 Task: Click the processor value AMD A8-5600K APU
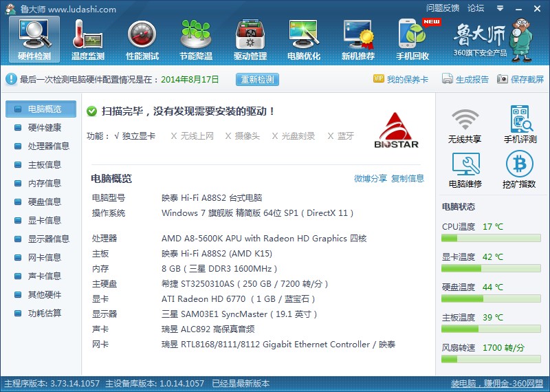[x=264, y=239]
